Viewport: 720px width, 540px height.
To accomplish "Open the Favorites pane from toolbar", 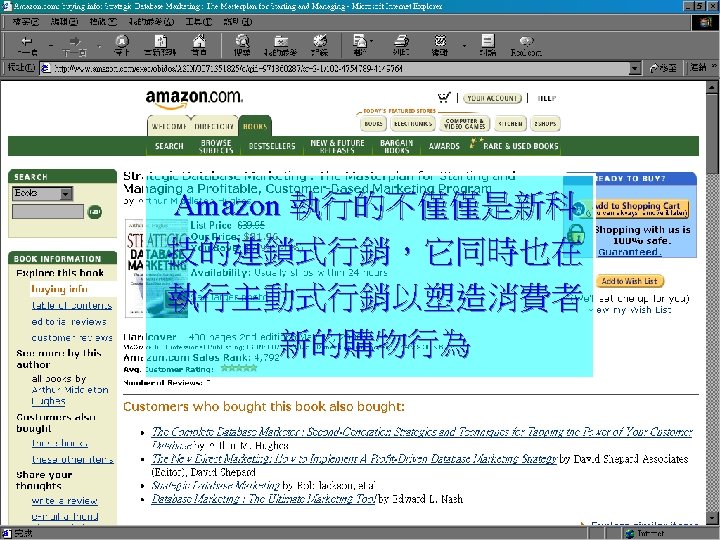I will [x=281, y=46].
